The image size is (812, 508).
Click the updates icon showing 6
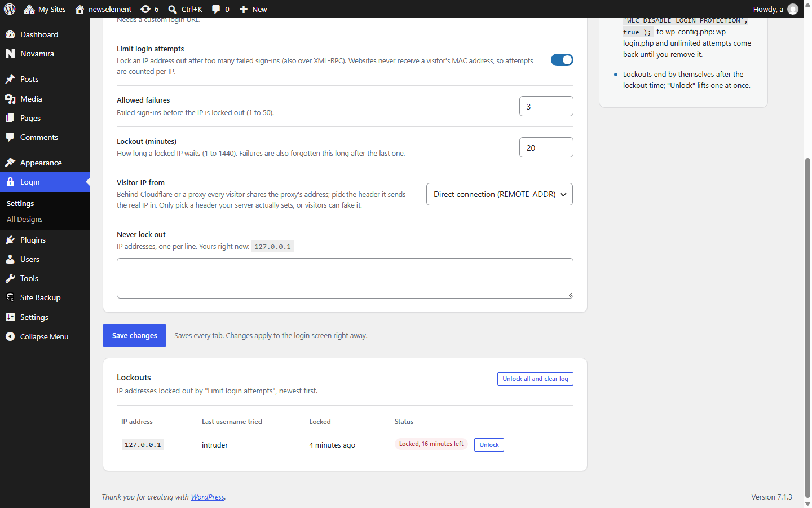(149, 9)
